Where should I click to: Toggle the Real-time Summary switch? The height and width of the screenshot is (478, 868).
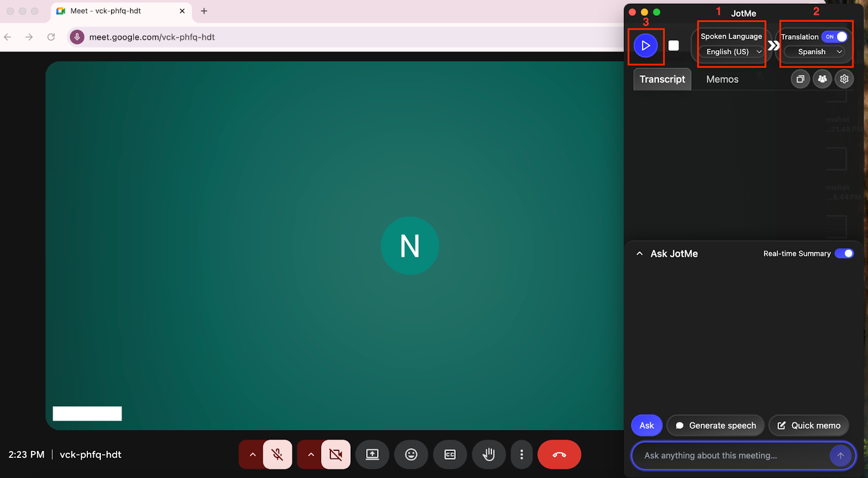(x=844, y=254)
